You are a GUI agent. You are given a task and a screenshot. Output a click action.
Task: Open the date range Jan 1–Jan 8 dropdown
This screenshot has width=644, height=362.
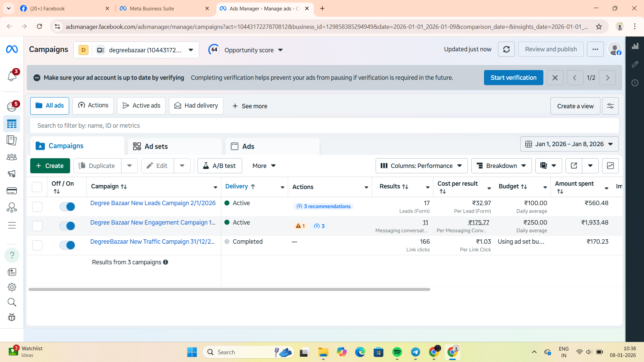pyautogui.click(x=569, y=144)
